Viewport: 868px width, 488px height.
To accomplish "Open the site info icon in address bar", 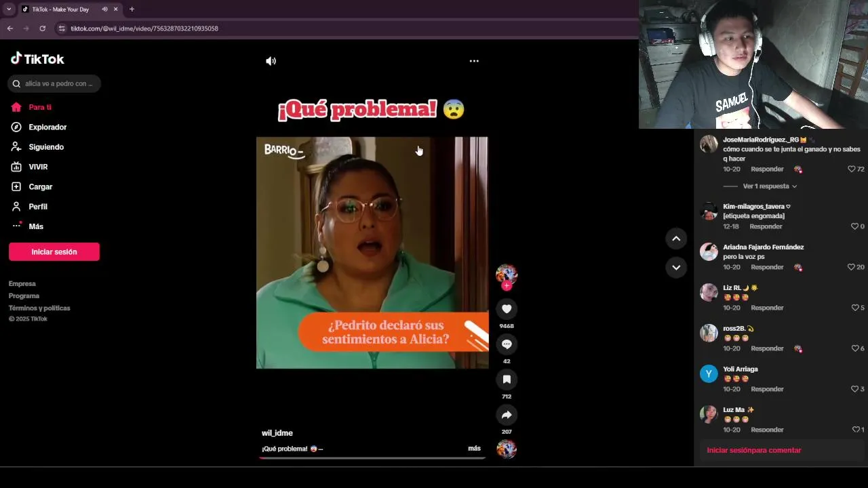I will coord(62,28).
